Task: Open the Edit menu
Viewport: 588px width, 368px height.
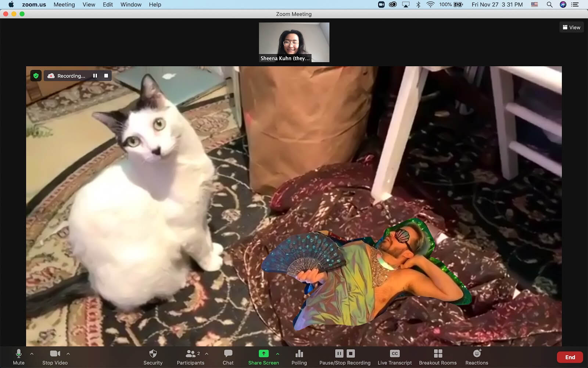Action: [x=108, y=4]
